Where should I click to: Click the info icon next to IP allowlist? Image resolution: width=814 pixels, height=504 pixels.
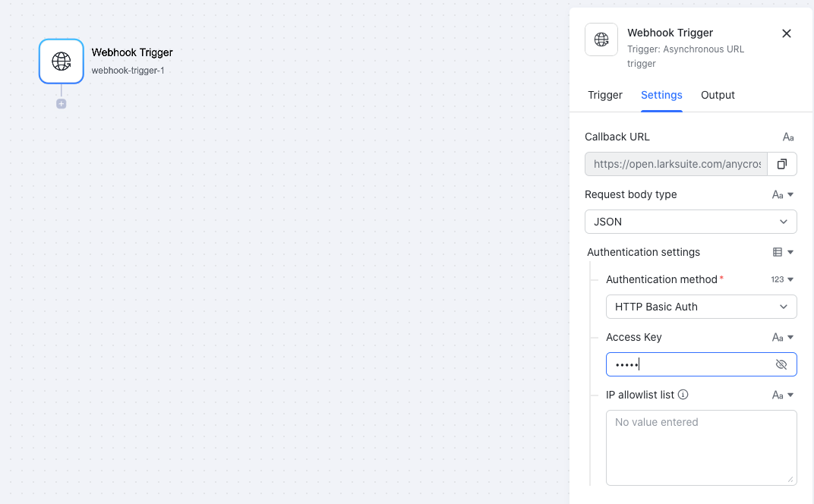point(683,395)
